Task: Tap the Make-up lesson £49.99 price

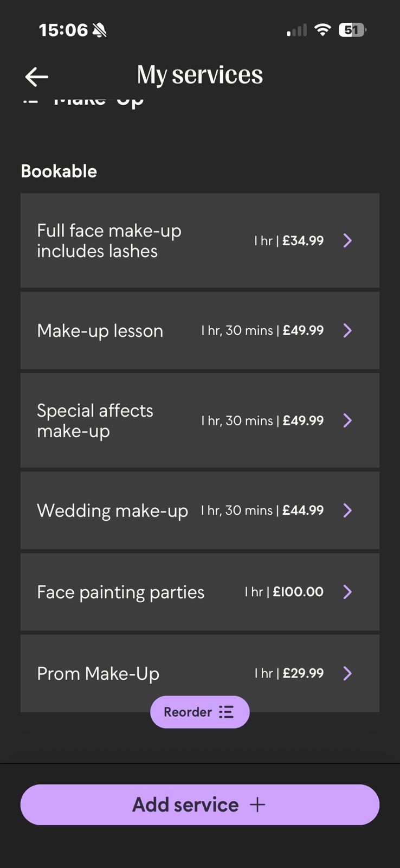Action: click(x=303, y=330)
